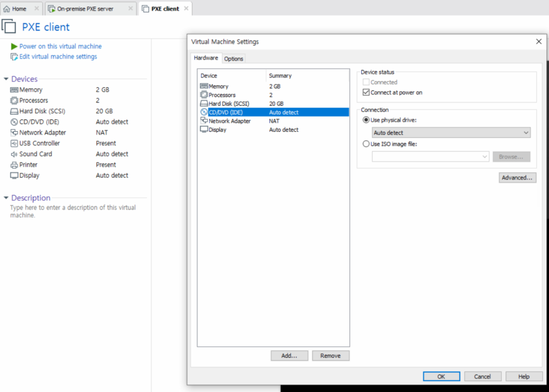Select Processors row in hardware list

(274, 95)
